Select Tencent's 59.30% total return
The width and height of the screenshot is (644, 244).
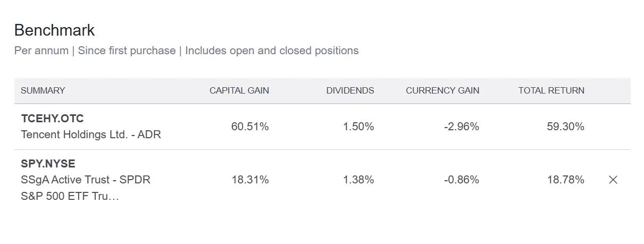[565, 127]
